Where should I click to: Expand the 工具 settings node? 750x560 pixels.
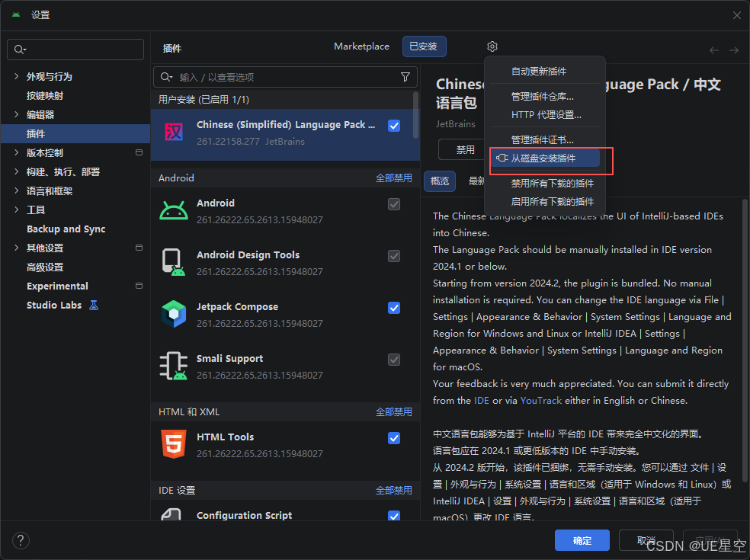16,210
